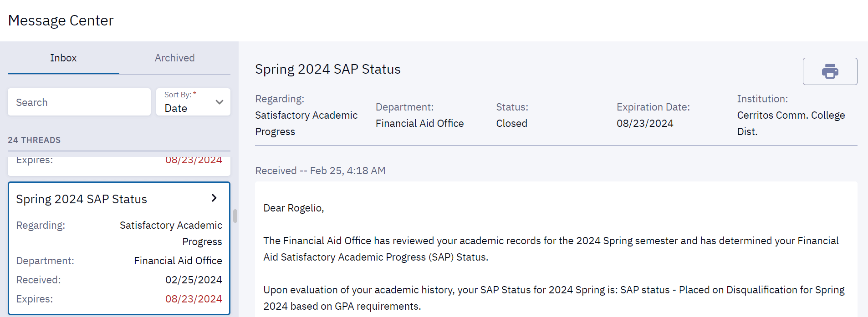Click the print icon to print the message
Screen dimensions: 868x317
tap(830, 71)
